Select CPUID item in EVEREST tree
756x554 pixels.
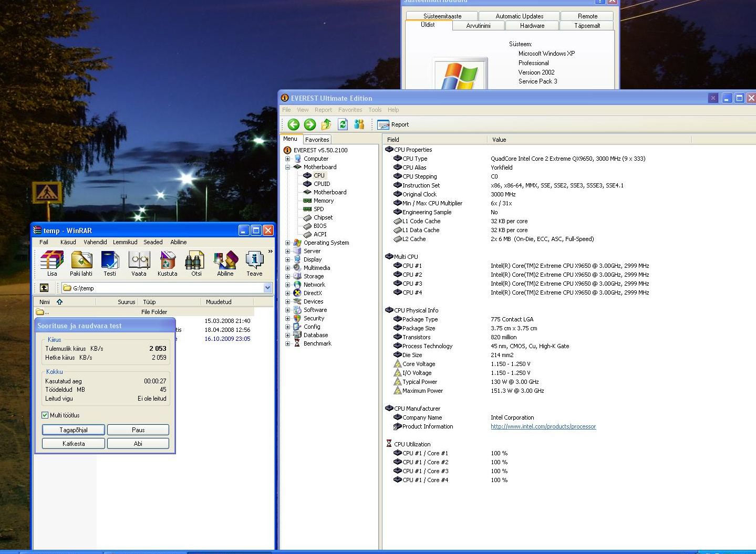tap(322, 184)
